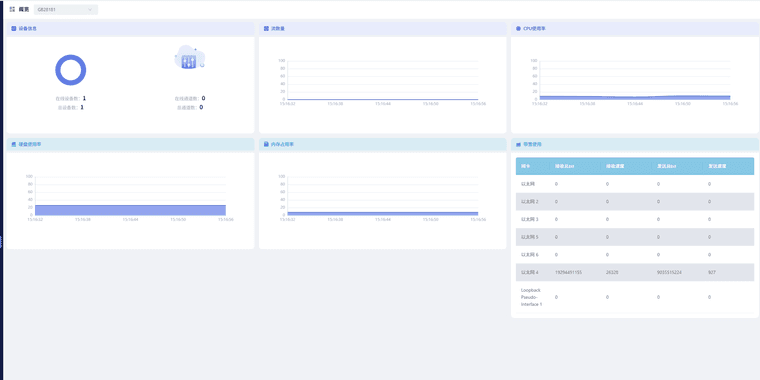760x380 pixels.
Task: Click the receive total bit column header
Action: pyautogui.click(x=565, y=166)
